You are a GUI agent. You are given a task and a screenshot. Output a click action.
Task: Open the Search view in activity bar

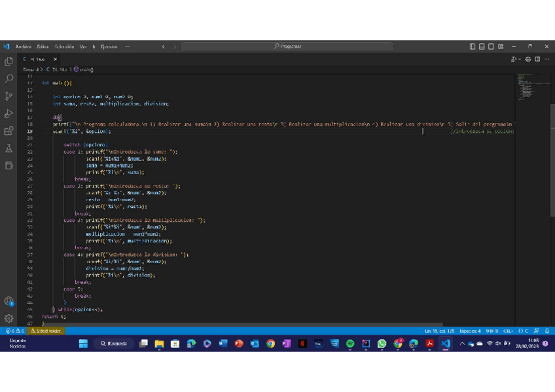pyautogui.click(x=9, y=79)
